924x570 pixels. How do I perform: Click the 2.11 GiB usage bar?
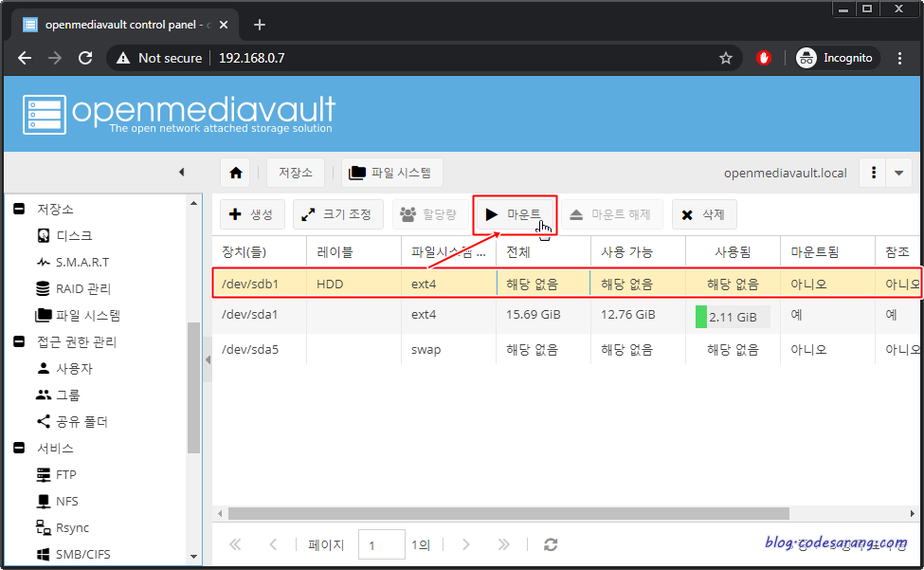click(x=733, y=317)
